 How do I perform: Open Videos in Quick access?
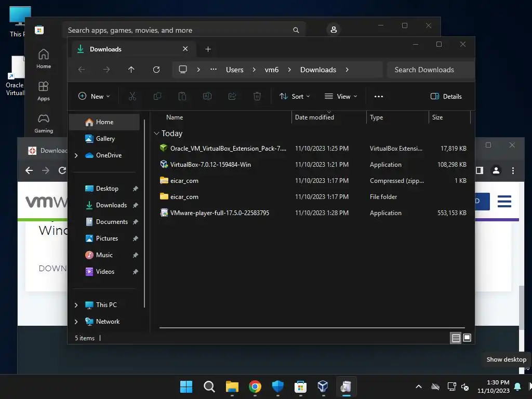pos(104,272)
